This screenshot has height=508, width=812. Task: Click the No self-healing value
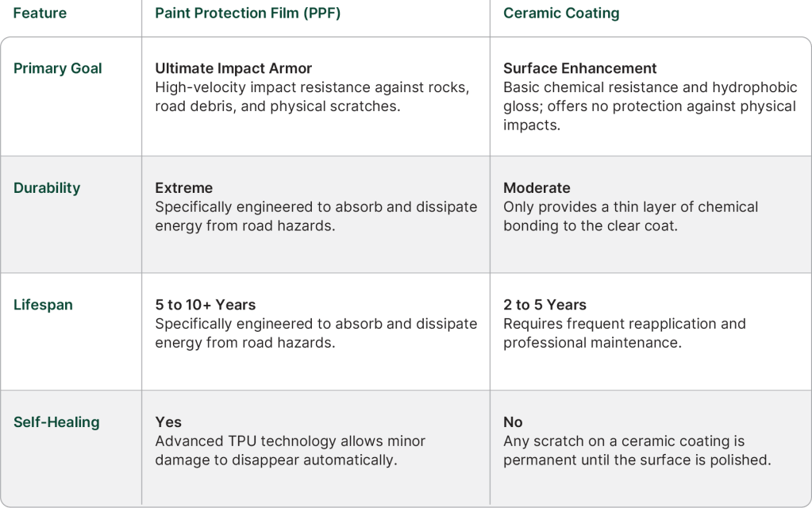tap(513, 422)
